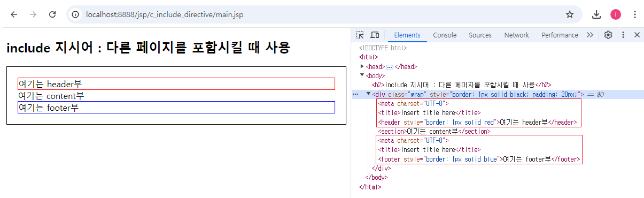Switch to the Console tab
The width and height of the screenshot is (644, 198).
(x=445, y=35)
